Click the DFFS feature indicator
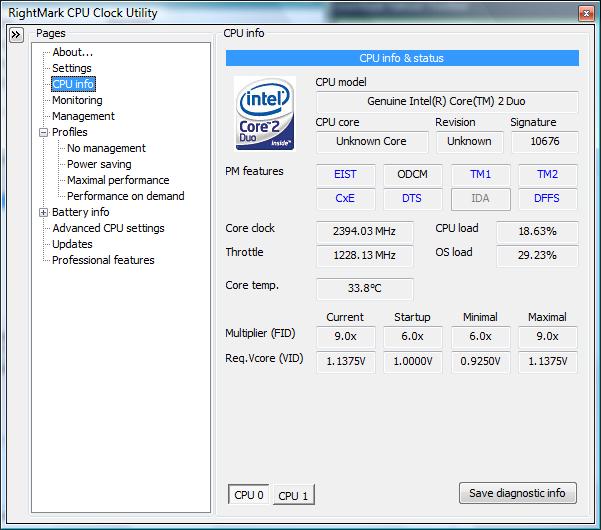 pyautogui.click(x=547, y=199)
